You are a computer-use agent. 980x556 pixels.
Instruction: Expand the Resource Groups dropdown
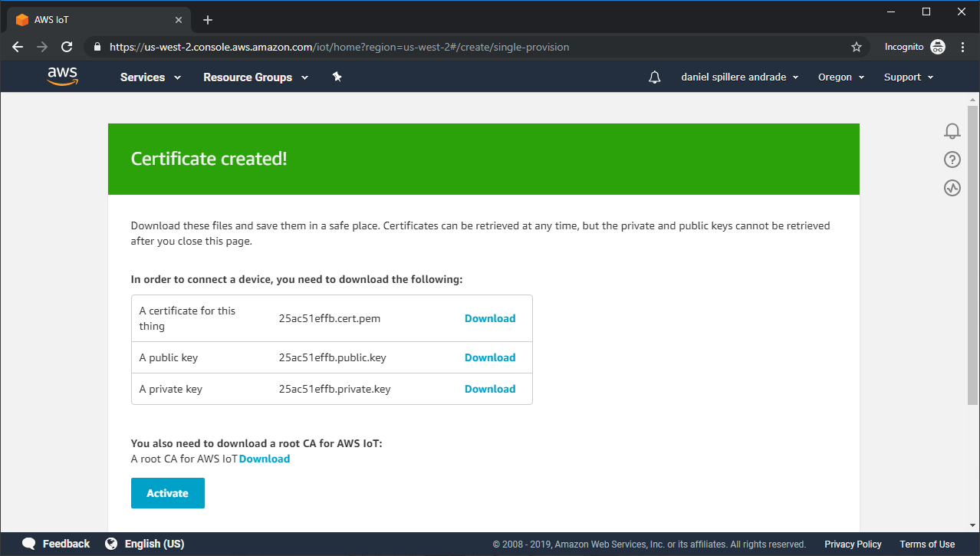click(x=255, y=77)
